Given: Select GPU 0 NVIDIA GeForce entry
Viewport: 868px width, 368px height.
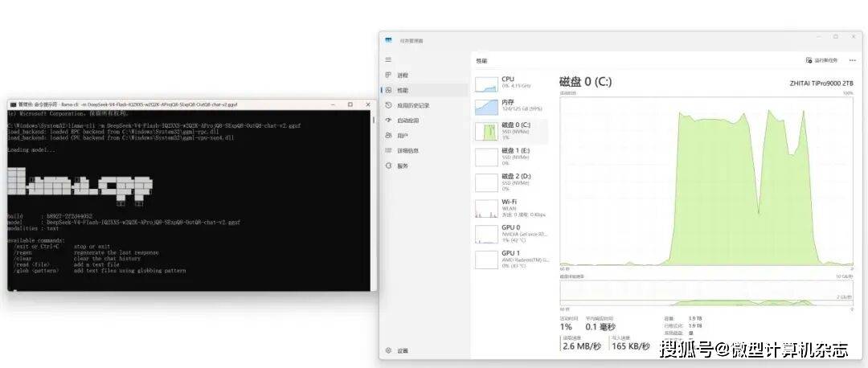Looking at the screenshot, I should tap(511, 234).
